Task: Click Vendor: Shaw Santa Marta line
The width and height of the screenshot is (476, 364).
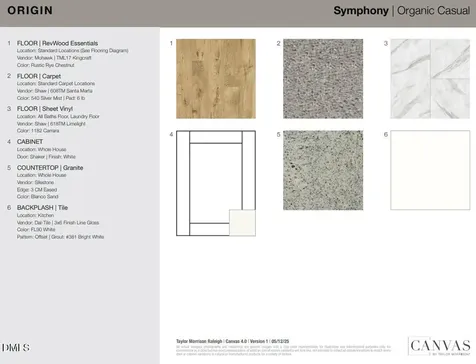Action: pos(55,91)
